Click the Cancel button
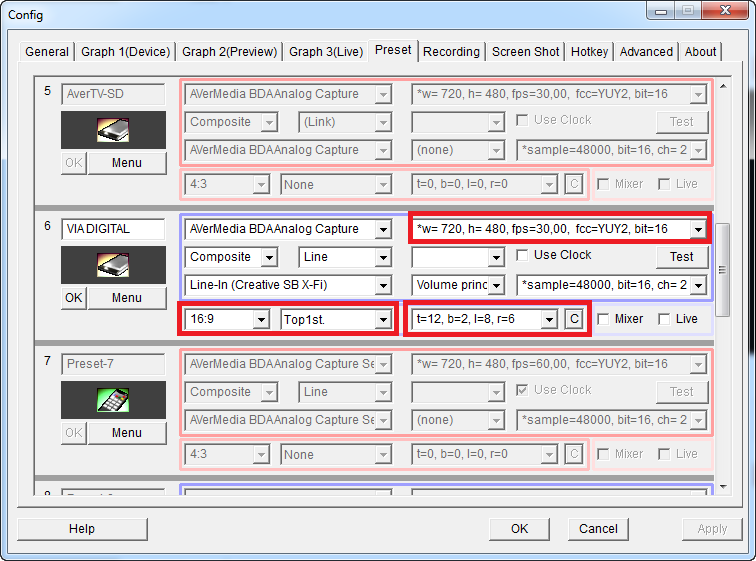This screenshot has width=756, height=561. [x=598, y=529]
